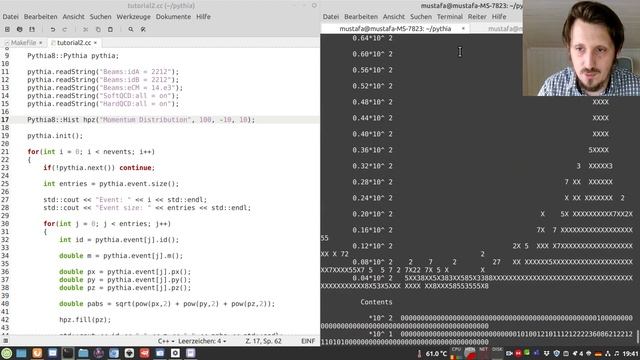Viewport: 640px width, 360px height.
Task: Click the Z. 17, Sp. 62 cursor position
Action: 263,341
